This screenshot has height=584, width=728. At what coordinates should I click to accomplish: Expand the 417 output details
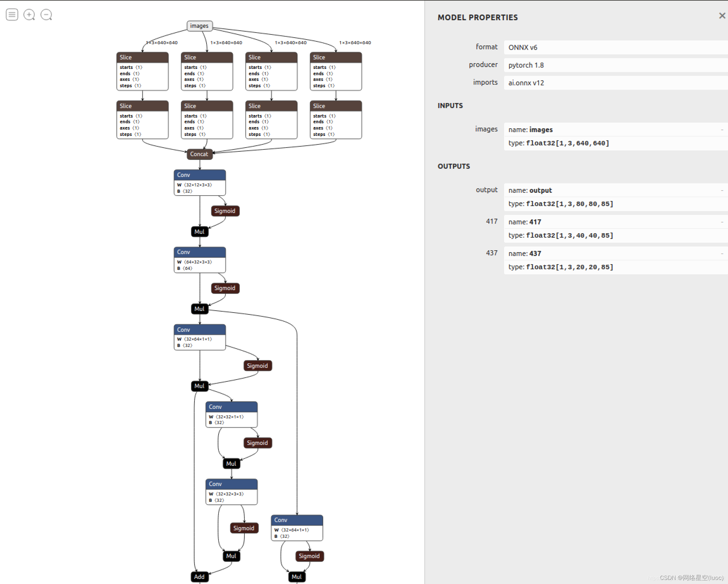tap(722, 222)
